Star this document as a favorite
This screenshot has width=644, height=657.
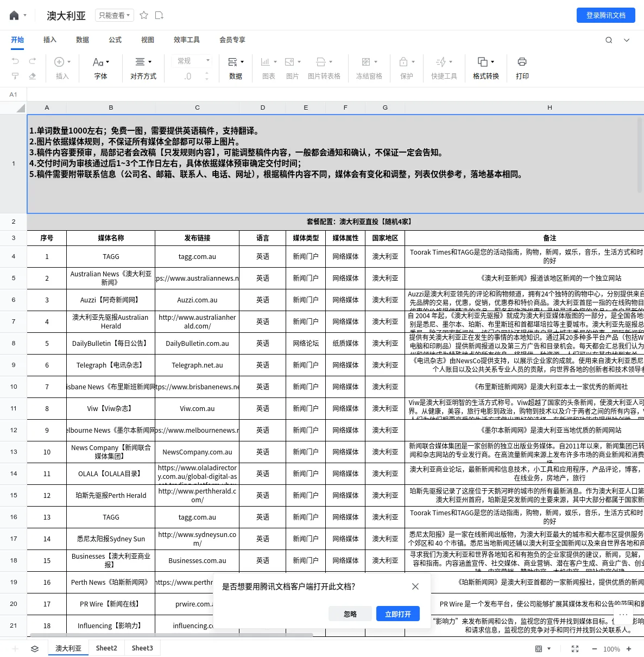pos(144,15)
